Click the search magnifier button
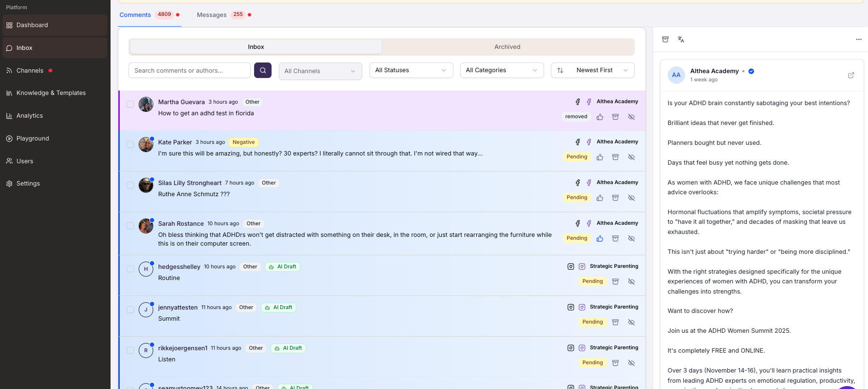 pyautogui.click(x=263, y=70)
